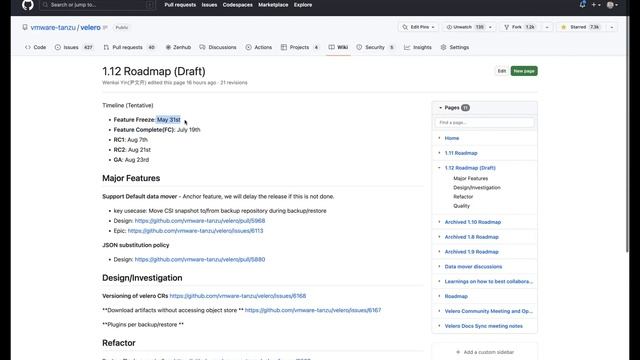
Task: Click Add a custom sidebar
Action: point(484,352)
